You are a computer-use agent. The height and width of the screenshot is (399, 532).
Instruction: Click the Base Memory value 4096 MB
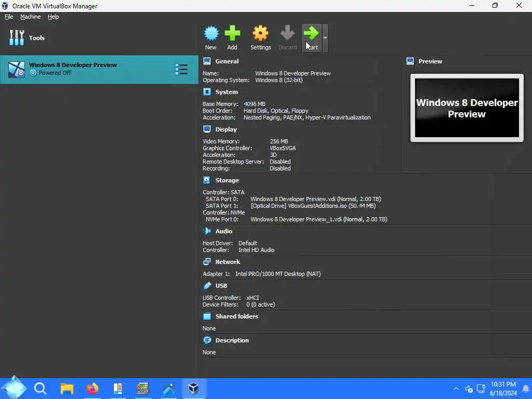pyautogui.click(x=255, y=104)
